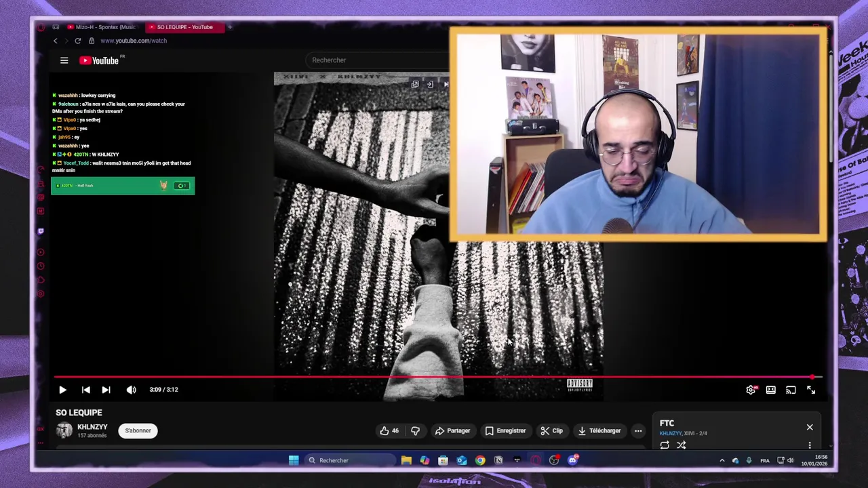Click the Télécharger download button
The height and width of the screenshot is (488, 868).
click(x=599, y=430)
